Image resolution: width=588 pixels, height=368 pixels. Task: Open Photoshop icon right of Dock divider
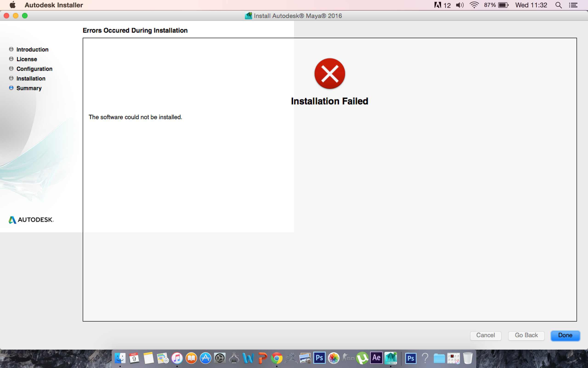(x=411, y=358)
